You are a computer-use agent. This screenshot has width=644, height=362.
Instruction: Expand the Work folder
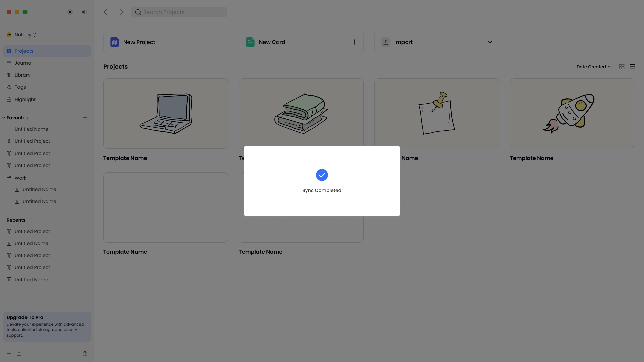pyautogui.click(x=47, y=178)
